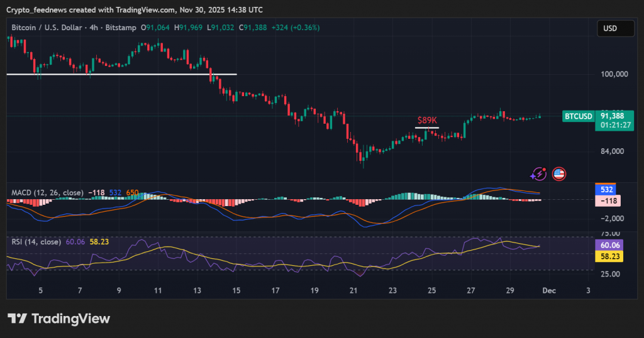Click the $89K annotation text

point(427,119)
